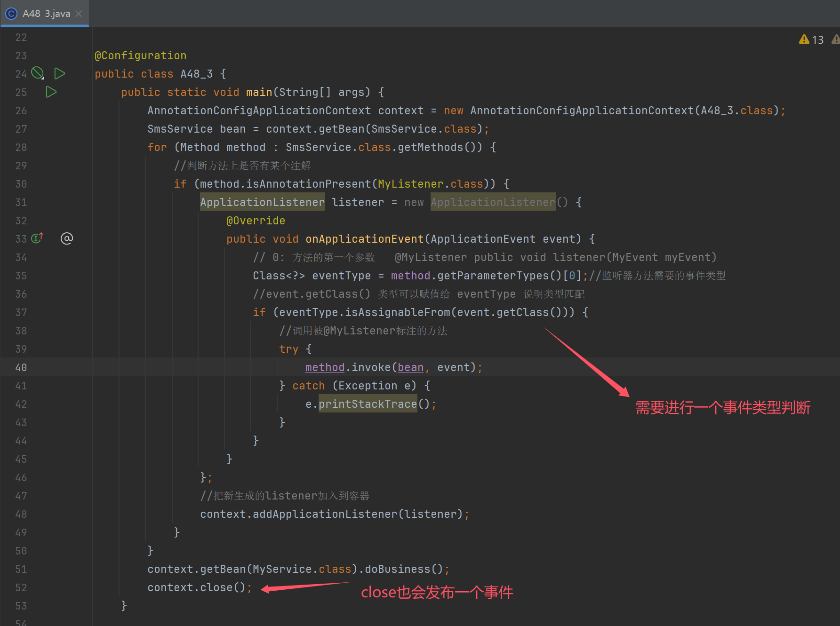Screen dimensions: 840x626
Task: Click the comment on line 38 mentioning @MyListener
Action: [x=363, y=331]
